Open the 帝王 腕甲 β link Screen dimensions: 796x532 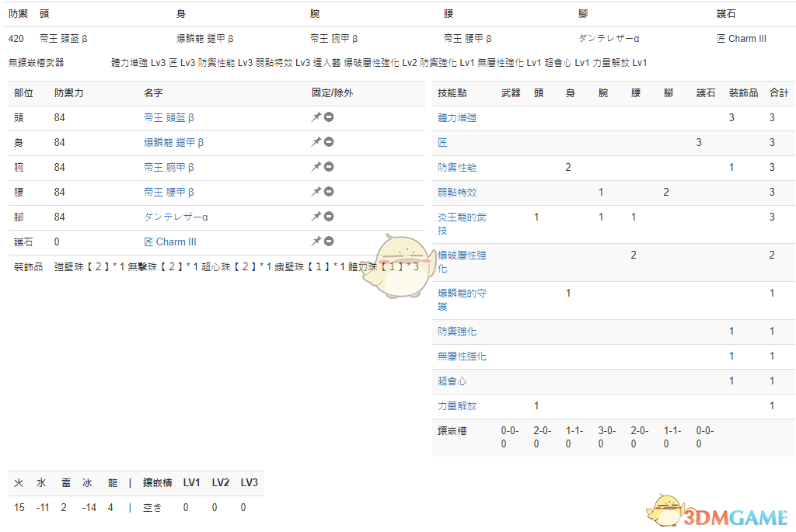click(x=169, y=167)
